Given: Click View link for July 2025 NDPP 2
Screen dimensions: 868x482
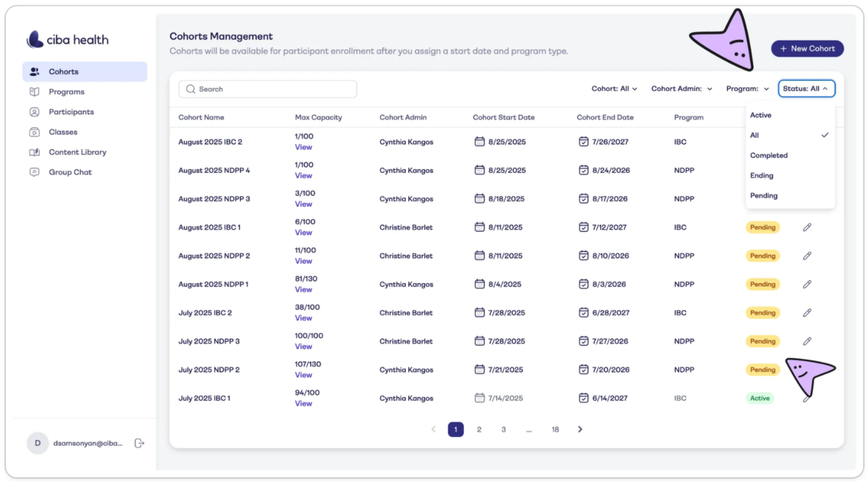Looking at the screenshot, I should click(303, 375).
